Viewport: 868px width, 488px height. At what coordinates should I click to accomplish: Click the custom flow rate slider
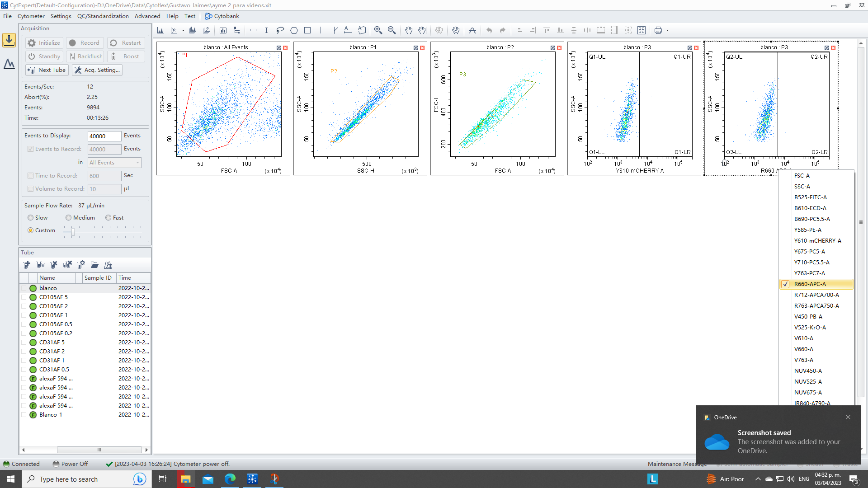point(73,232)
